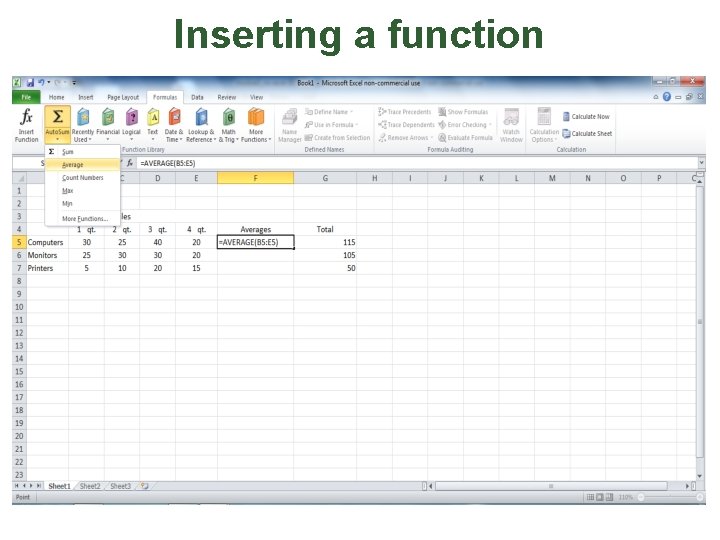Click the fx button in formula bar
Image resolution: width=720 pixels, height=540 pixels.
130,163
